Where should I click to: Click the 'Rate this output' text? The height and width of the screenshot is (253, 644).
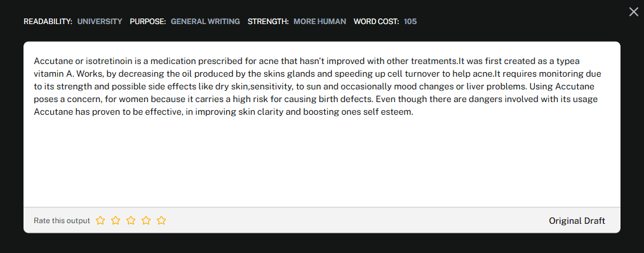click(x=62, y=221)
